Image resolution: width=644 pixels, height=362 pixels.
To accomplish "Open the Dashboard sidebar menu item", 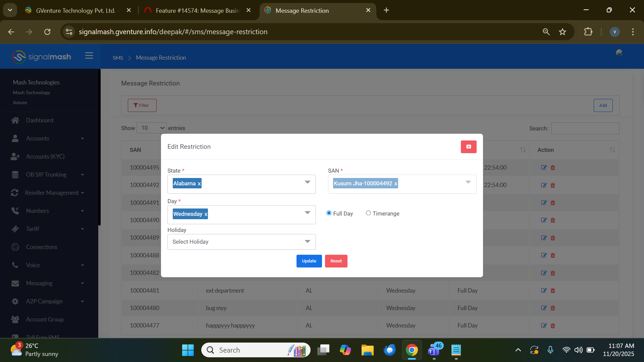I will [x=40, y=120].
